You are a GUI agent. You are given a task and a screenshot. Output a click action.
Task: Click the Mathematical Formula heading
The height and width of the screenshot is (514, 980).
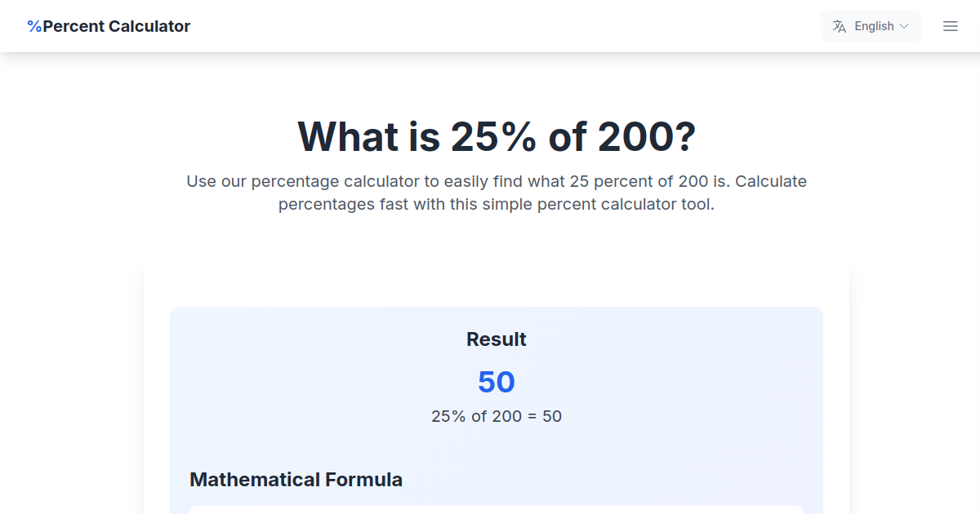pos(296,480)
